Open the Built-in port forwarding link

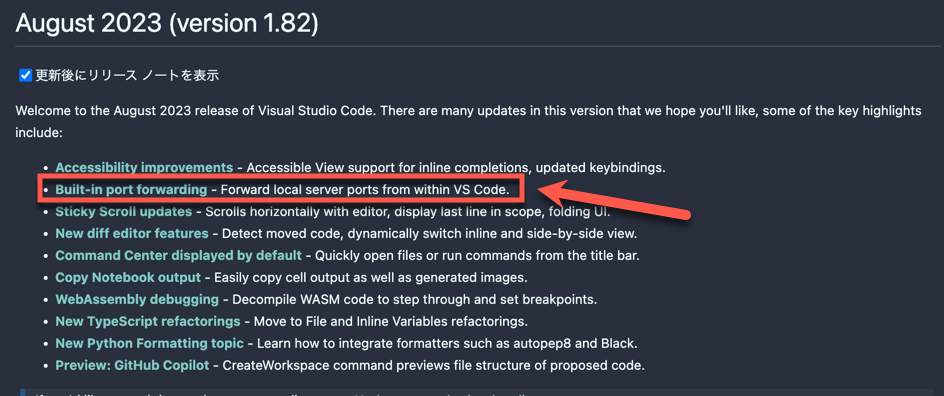coord(131,190)
